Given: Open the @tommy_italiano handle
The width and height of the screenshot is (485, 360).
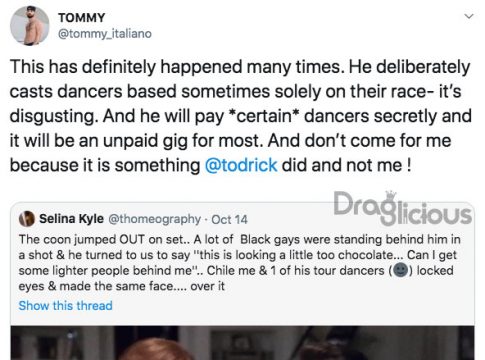Looking at the screenshot, I should (105, 34).
